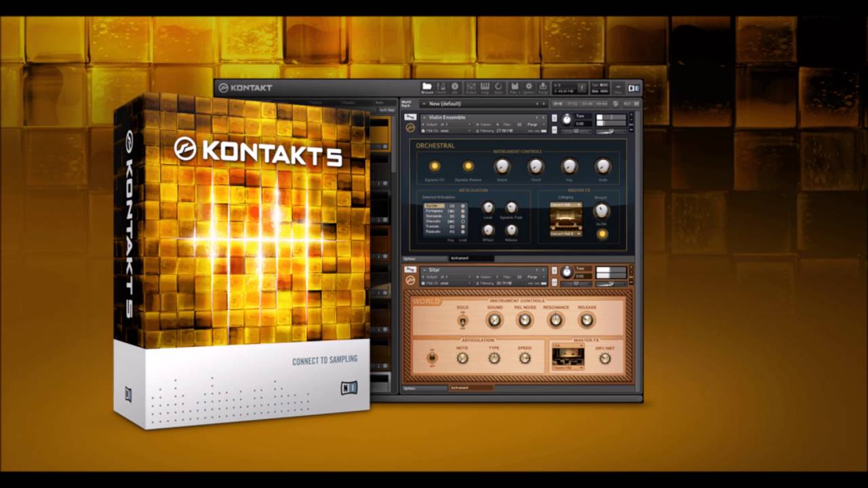The height and width of the screenshot is (488, 868).
Task: Click the minimized View button in toolbar
Action: tap(618, 88)
